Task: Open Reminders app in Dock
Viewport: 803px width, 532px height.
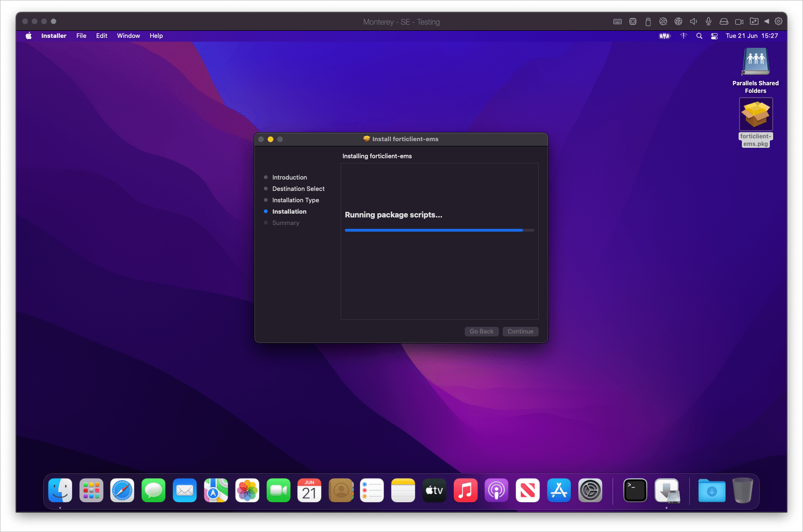Action: [372, 490]
